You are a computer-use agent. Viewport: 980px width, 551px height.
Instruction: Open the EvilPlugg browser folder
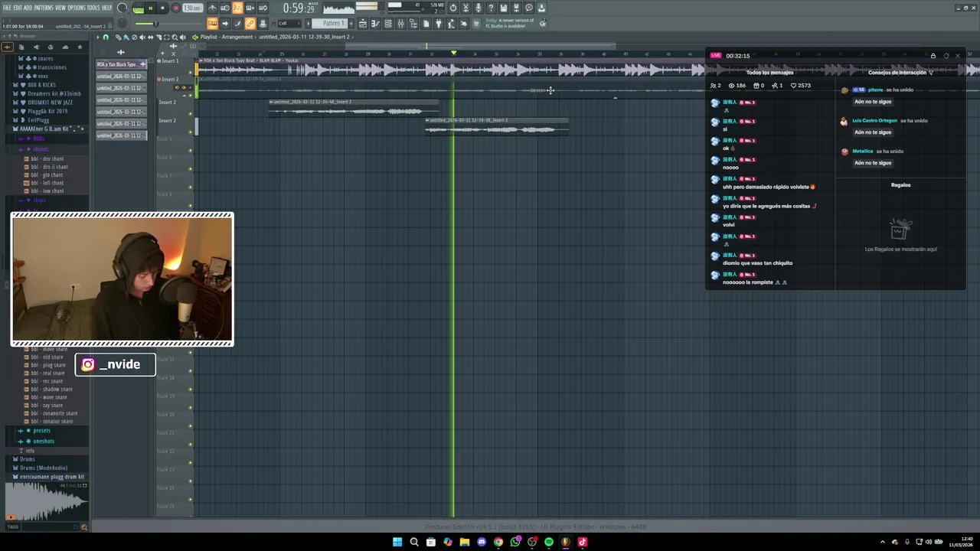(x=38, y=120)
